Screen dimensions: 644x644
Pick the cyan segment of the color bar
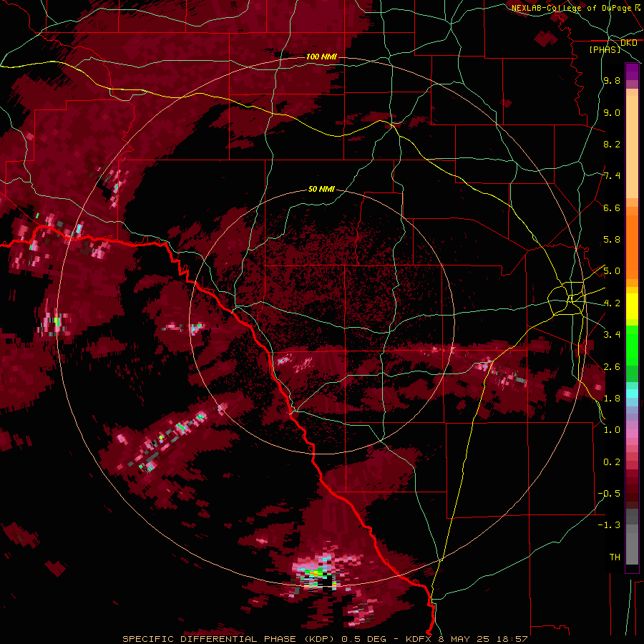coord(632,393)
